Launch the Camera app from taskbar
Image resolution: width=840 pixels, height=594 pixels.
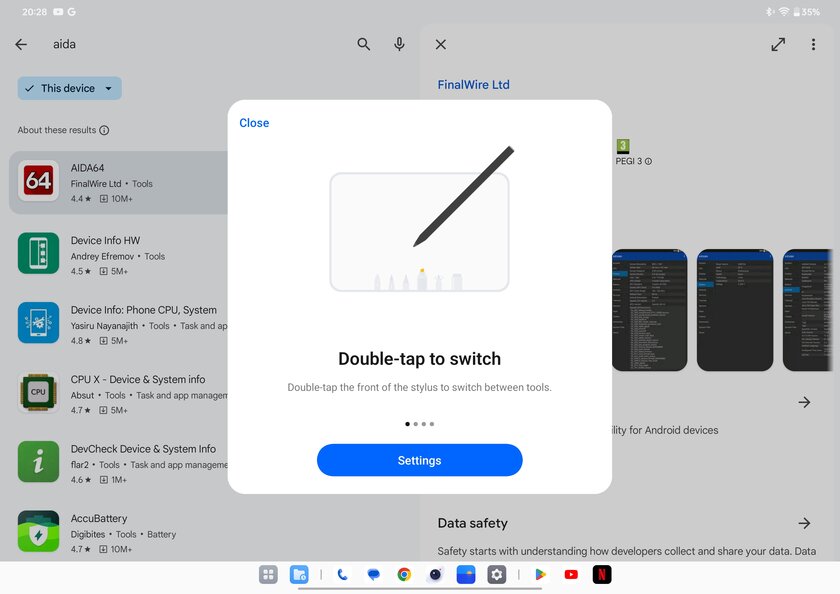point(435,575)
